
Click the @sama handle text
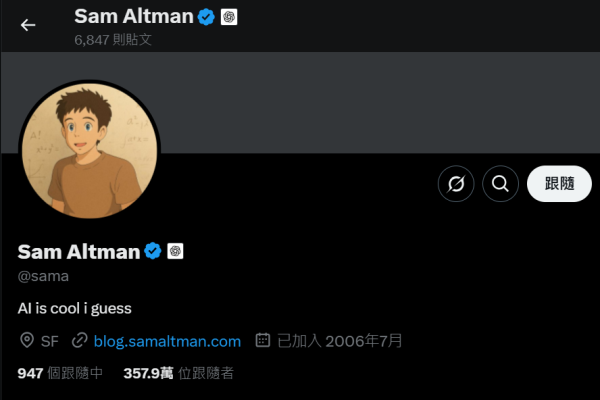pos(43,275)
